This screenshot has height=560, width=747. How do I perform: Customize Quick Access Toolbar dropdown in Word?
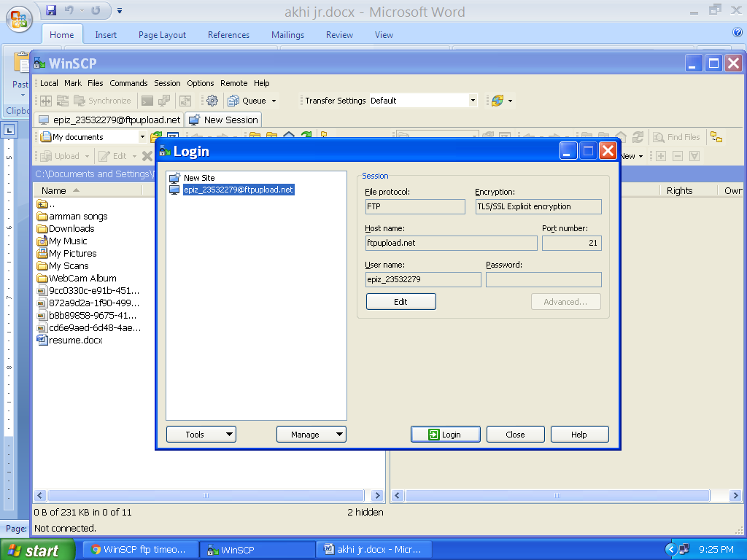pyautogui.click(x=120, y=10)
